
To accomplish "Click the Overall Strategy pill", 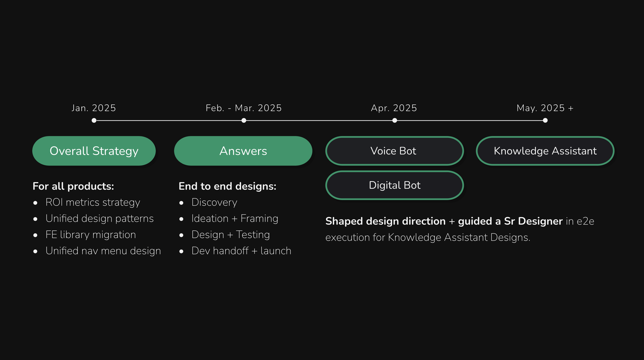I will (94, 151).
